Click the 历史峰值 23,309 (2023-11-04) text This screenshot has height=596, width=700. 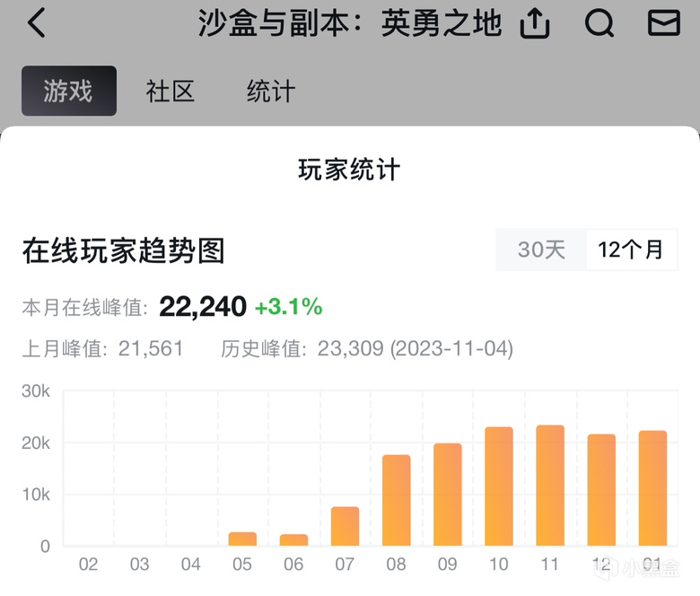click(367, 348)
